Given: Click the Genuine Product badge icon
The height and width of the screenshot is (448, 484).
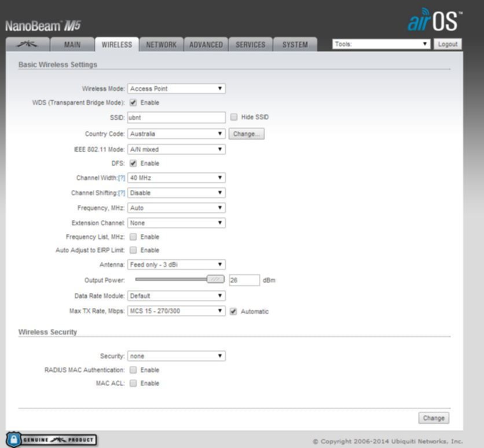Looking at the screenshot, I should pos(52,440).
